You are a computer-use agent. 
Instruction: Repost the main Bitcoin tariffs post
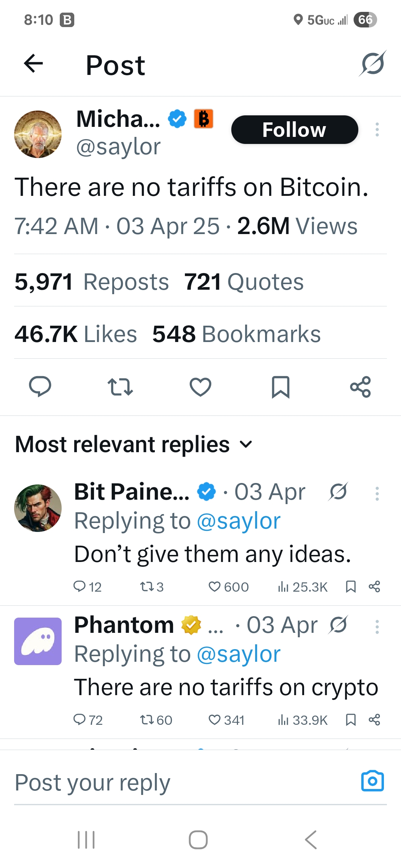pos(120,387)
